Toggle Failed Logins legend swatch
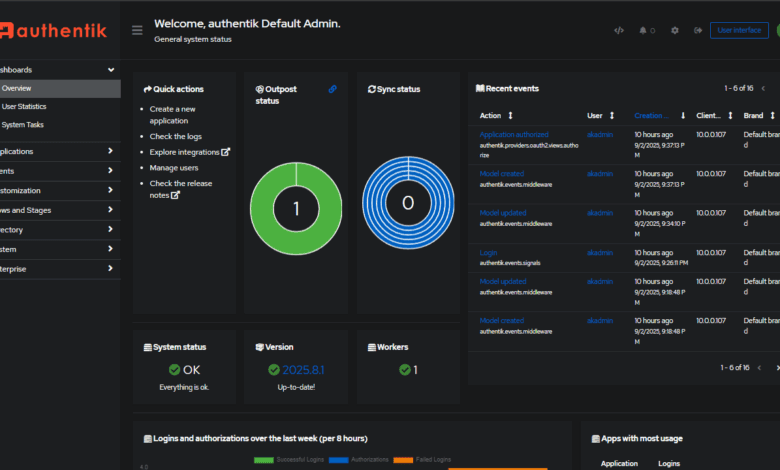Viewport: 780px width, 470px height. [x=403, y=460]
